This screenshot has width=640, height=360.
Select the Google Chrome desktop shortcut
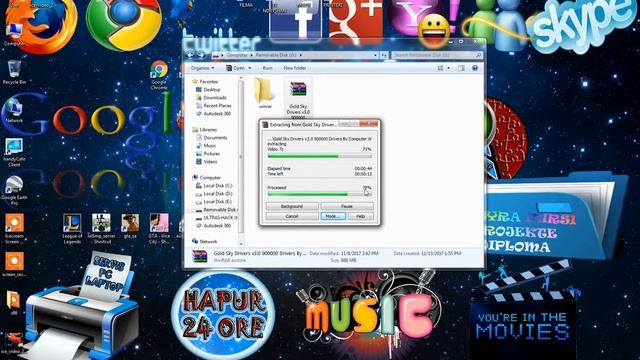pyautogui.click(x=159, y=75)
